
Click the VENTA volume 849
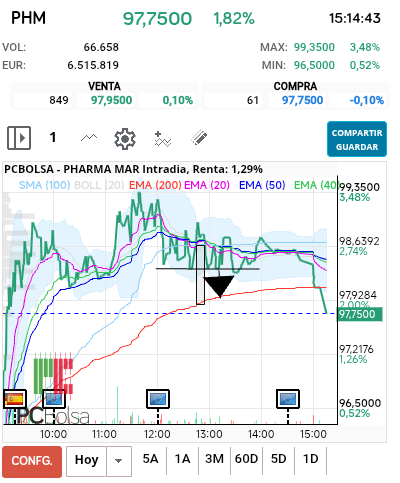(59, 100)
